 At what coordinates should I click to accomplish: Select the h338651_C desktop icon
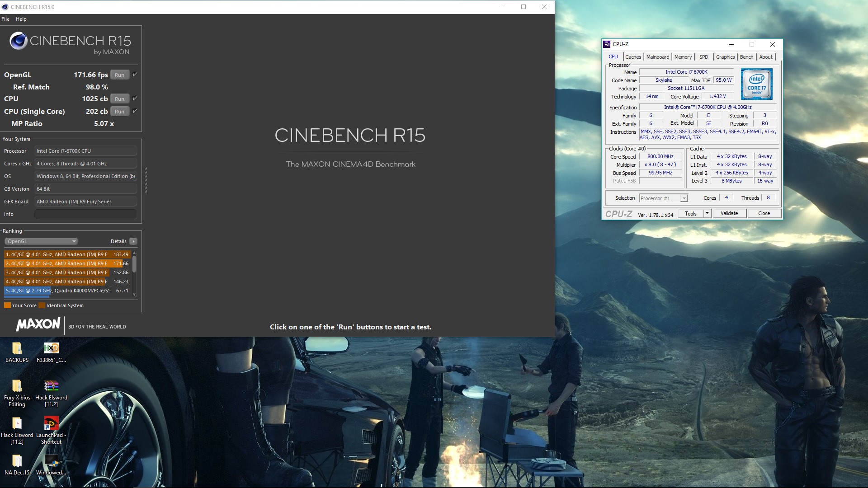(51, 352)
